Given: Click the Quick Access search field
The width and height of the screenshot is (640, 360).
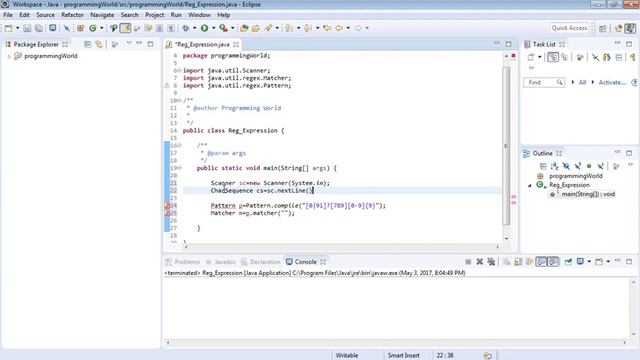Looking at the screenshot, I should pos(569,28).
